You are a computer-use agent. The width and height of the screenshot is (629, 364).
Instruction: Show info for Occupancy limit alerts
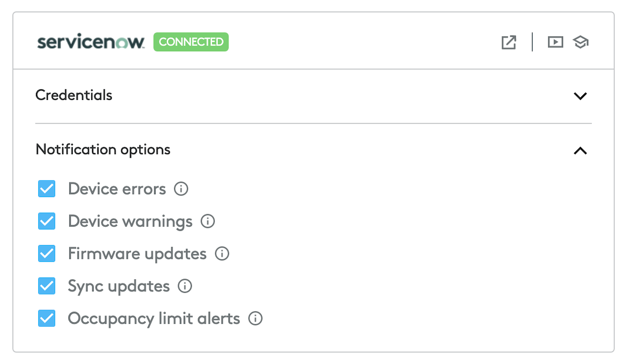[255, 318]
